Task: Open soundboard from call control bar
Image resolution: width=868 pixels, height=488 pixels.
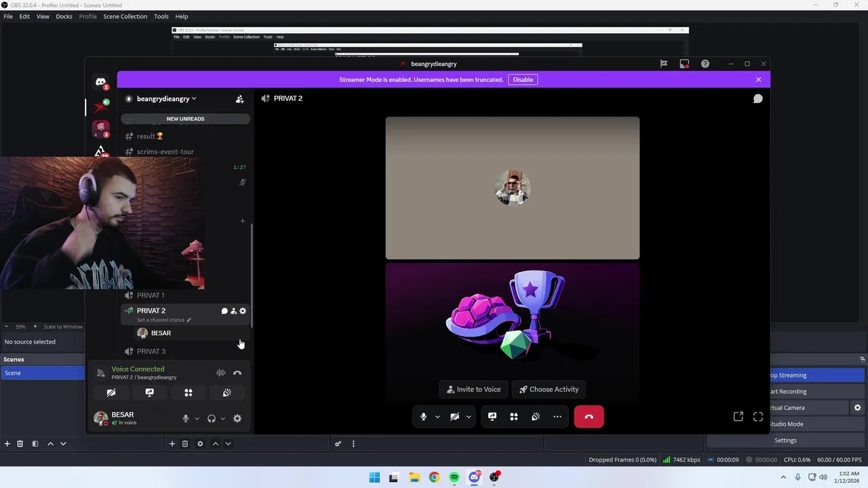Action: pos(536,416)
